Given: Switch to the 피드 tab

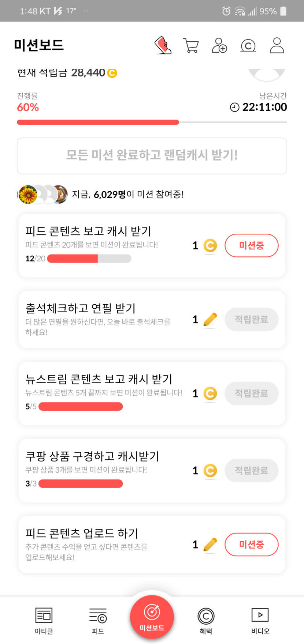Looking at the screenshot, I should 98,620.
